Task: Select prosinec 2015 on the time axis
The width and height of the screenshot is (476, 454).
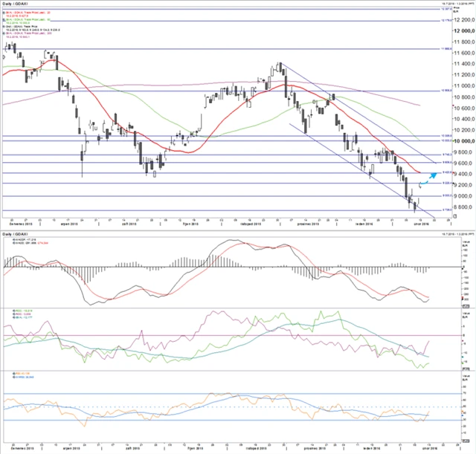Action: pyautogui.click(x=306, y=223)
